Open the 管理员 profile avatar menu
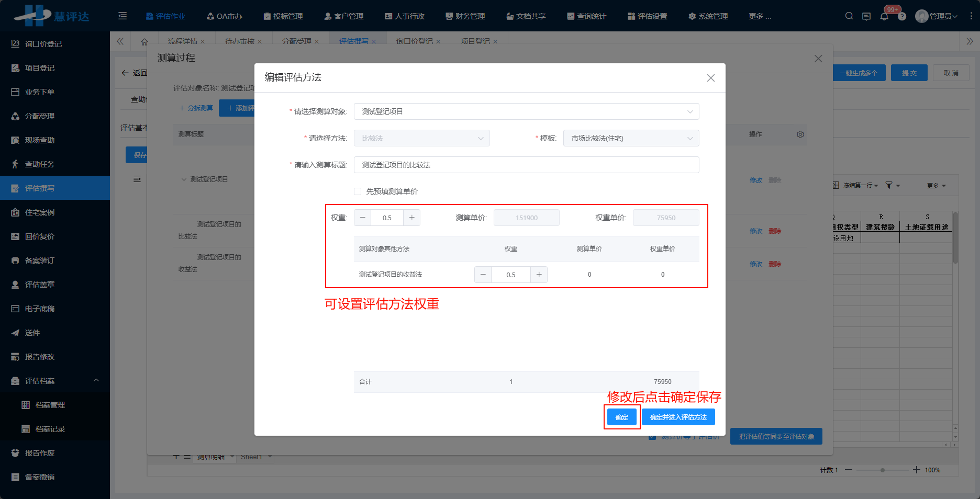 pos(921,16)
